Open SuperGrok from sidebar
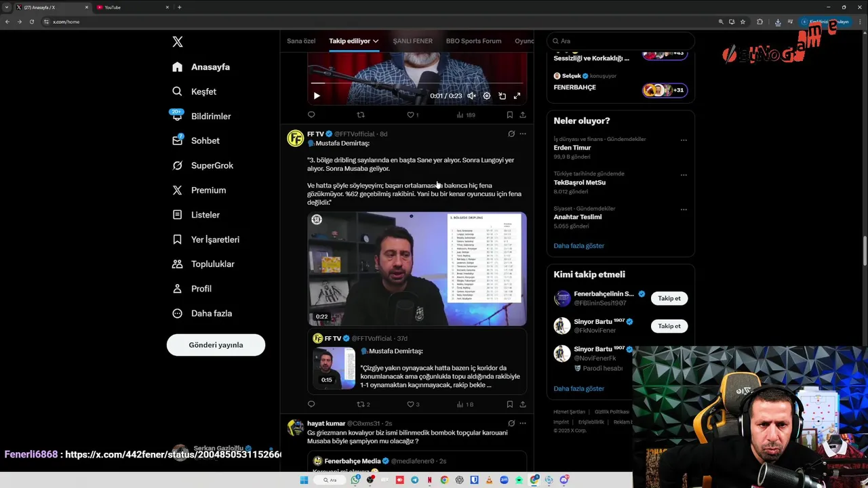The height and width of the screenshot is (488, 868). [x=202, y=165]
